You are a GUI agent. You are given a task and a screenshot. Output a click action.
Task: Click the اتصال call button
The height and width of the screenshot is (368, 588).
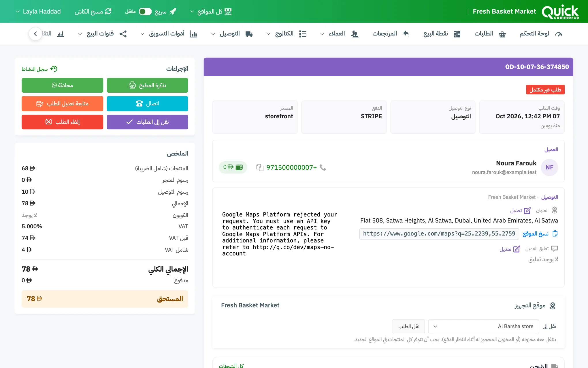click(x=147, y=104)
